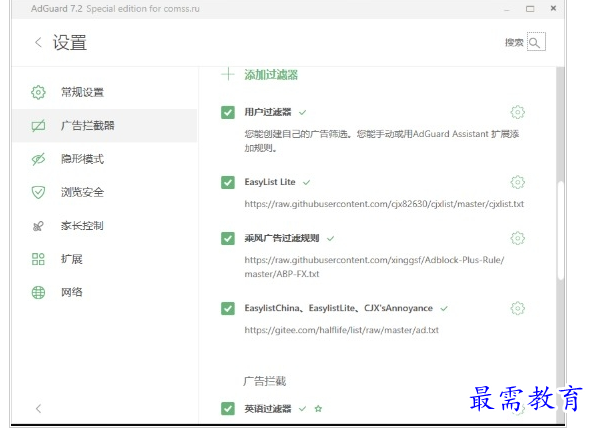Click the checkmark status beside 英语过滤器
Screen dimensions: 591x430
(302, 409)
